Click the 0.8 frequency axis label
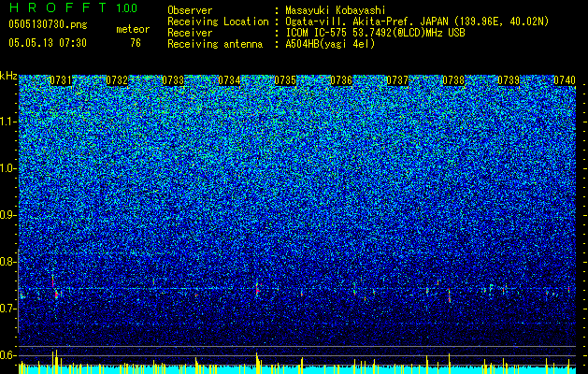The height and width of the screenshot is (374, 588). (8, 262)
